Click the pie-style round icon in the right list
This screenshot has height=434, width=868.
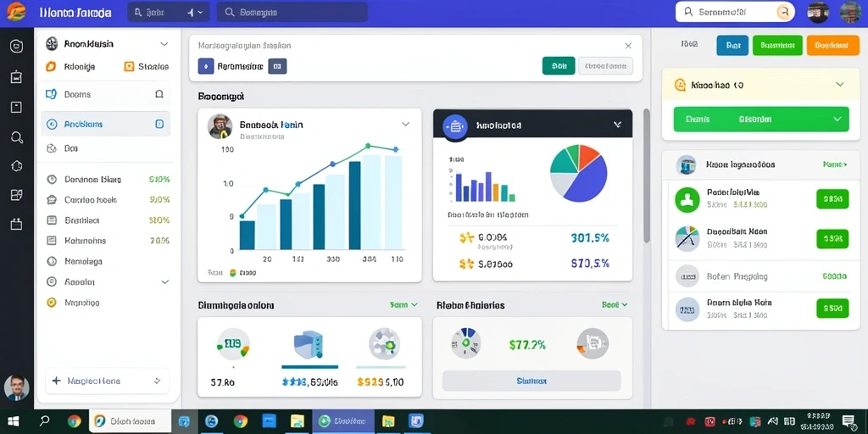(x=687, y=238)
